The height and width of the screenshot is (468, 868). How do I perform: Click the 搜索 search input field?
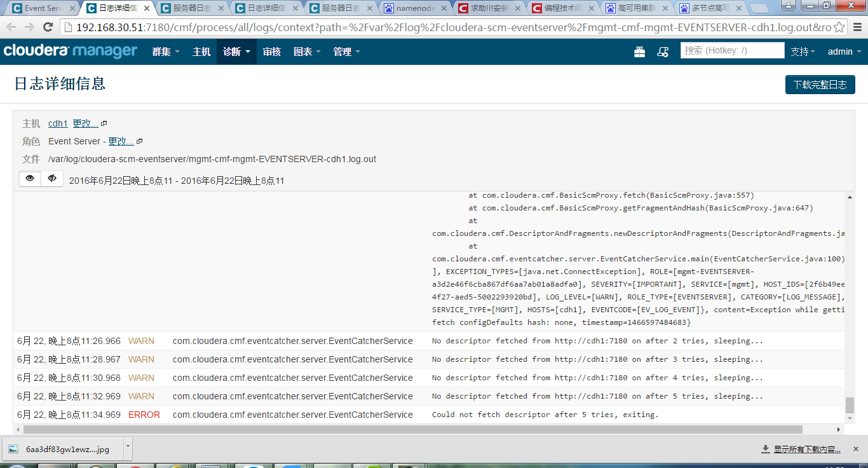(732, 50)
